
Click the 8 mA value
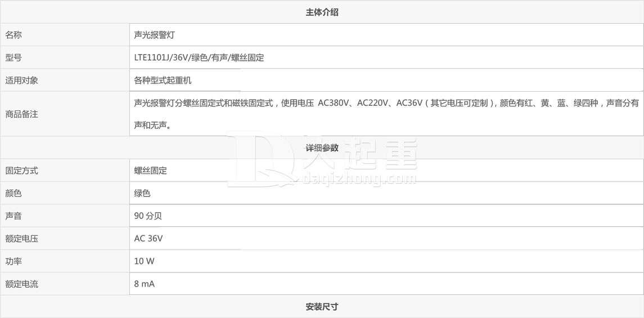pos(144,284)
